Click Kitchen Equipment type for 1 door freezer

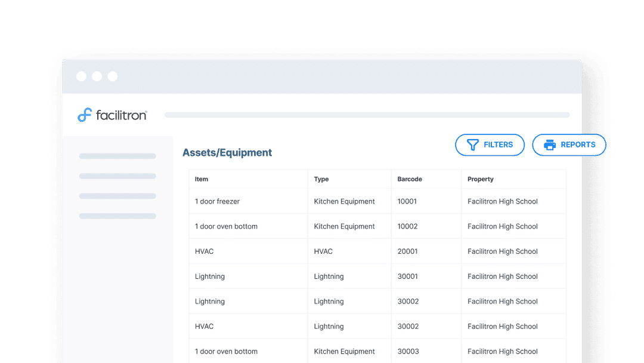tap(344, 201)
